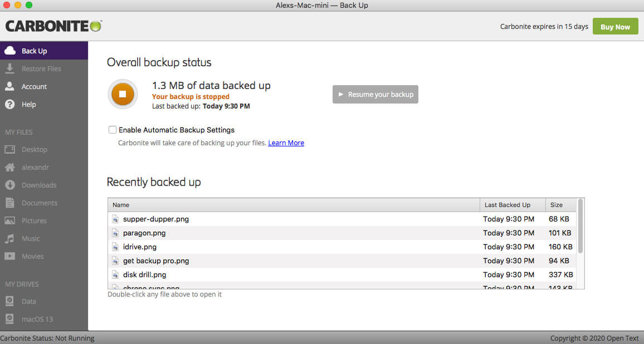Open the Account section
Viewport: 644px width, 344px height.
tap(34, 87)
